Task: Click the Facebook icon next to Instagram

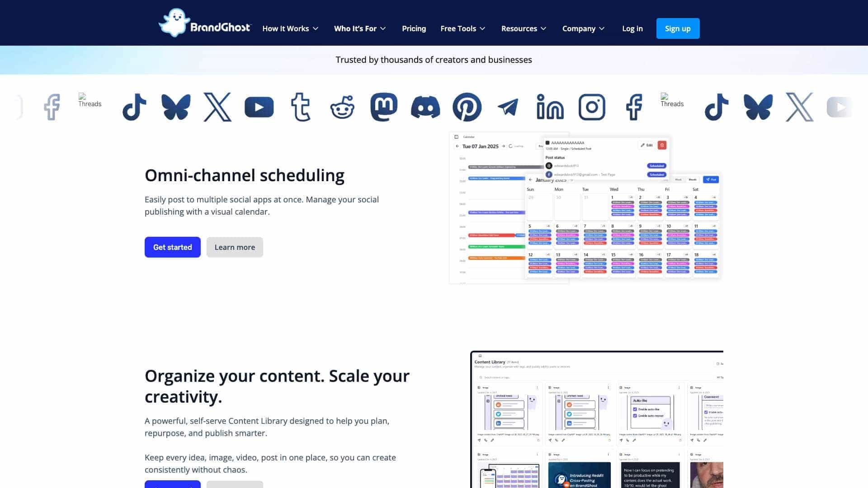Action: coord(634,107)
